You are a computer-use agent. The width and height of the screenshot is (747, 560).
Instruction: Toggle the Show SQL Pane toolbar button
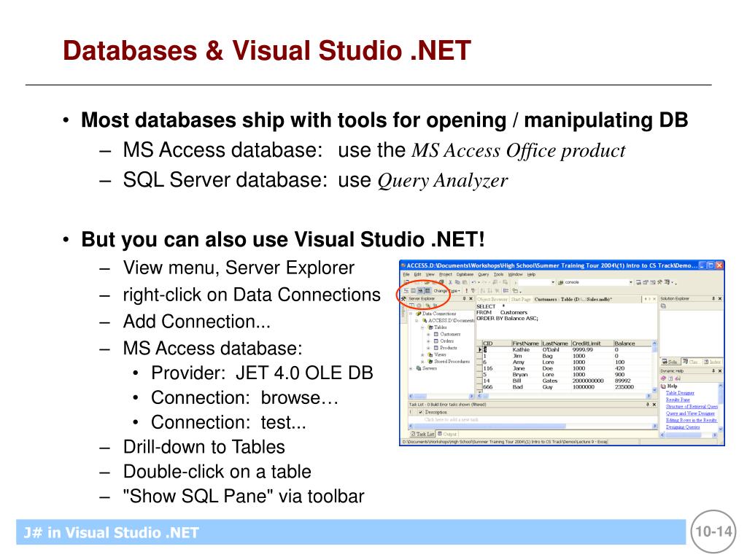[420, 290]
